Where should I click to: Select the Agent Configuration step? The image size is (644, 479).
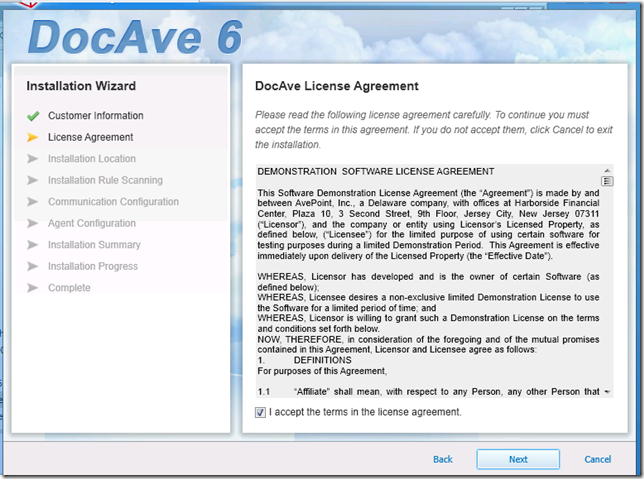(x=92, y=223)
